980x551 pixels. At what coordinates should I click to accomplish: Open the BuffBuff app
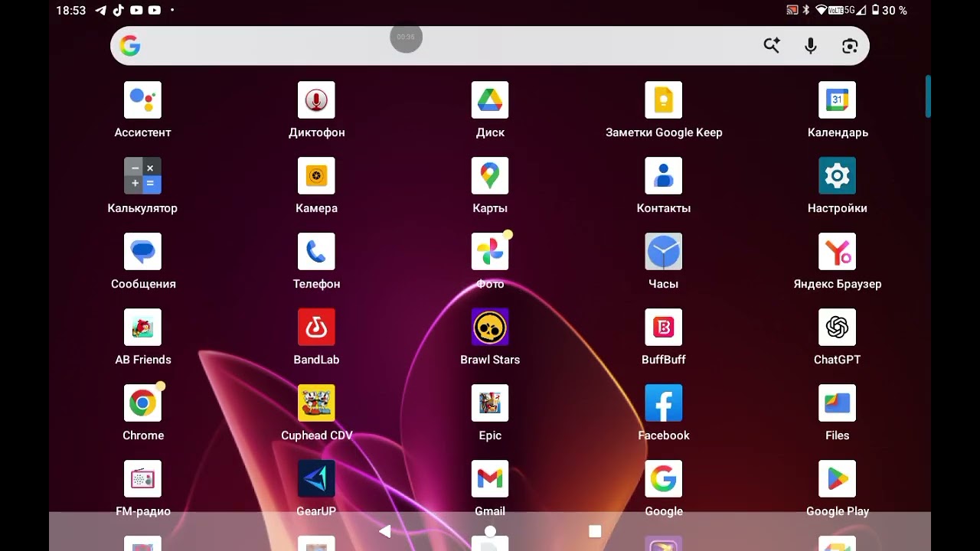664,328
